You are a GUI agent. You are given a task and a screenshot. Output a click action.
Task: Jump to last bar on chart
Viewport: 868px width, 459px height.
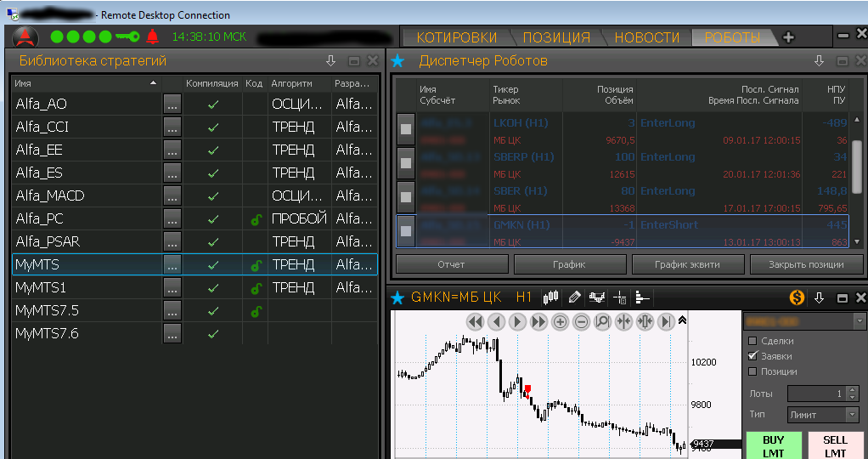point(667,322)
